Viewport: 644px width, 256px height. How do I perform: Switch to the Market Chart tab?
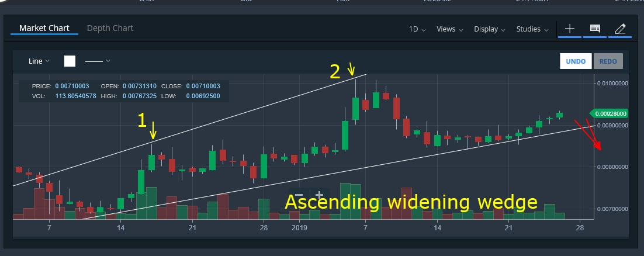[44, 29]
